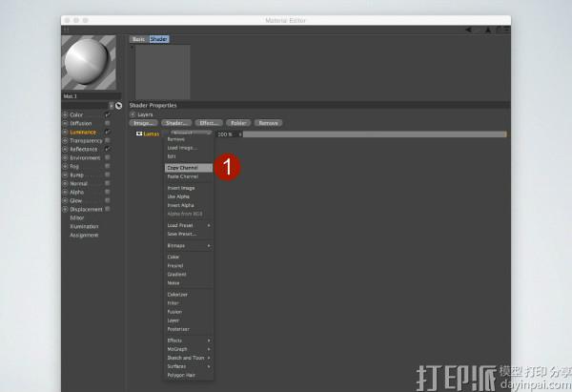Click the material sphere preview thumbnail
This screenshot has width=572, height=392.
tap(89, 62)
